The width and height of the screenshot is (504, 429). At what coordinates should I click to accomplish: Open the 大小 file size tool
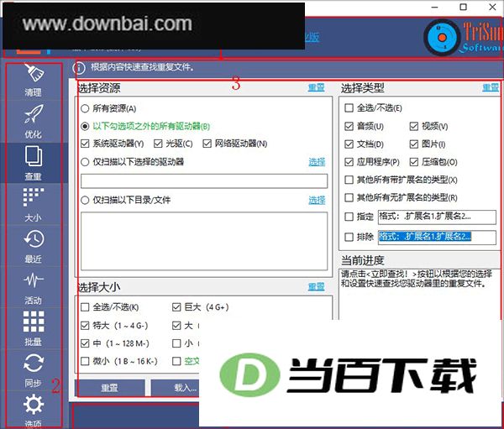click(x=34, y=204)
